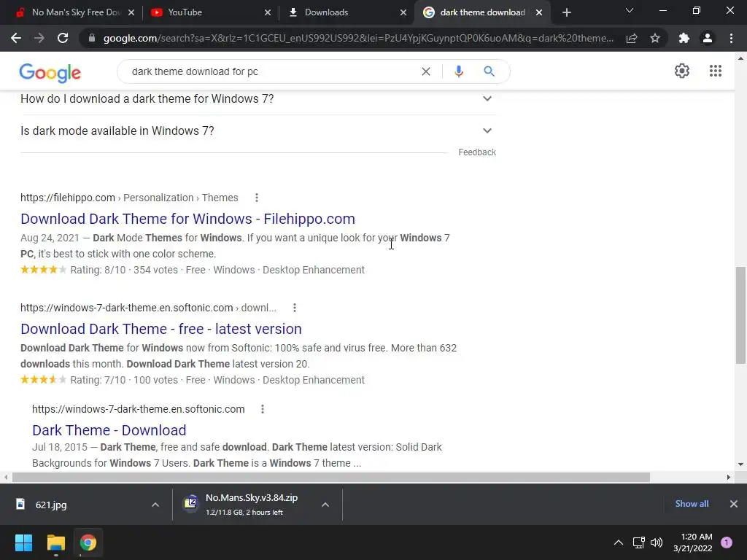This screenshot has height=560, width=747.
Task: Open the network status tray icon
Action: (x=638, y=542)
